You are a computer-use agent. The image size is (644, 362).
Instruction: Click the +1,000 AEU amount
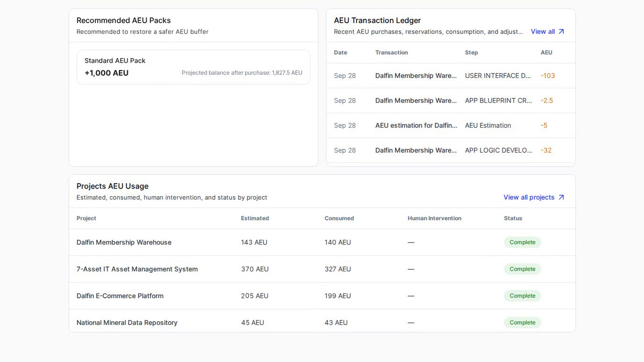[106, 73]
